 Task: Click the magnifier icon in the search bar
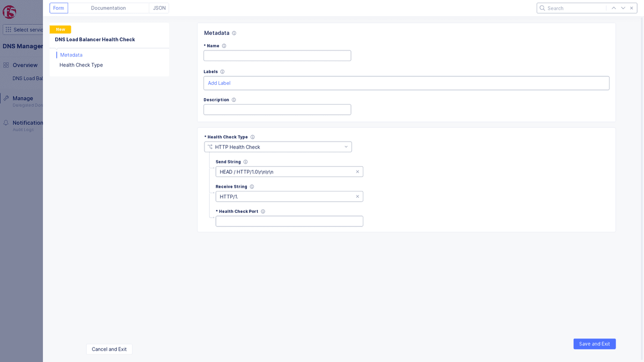point(543,8)
